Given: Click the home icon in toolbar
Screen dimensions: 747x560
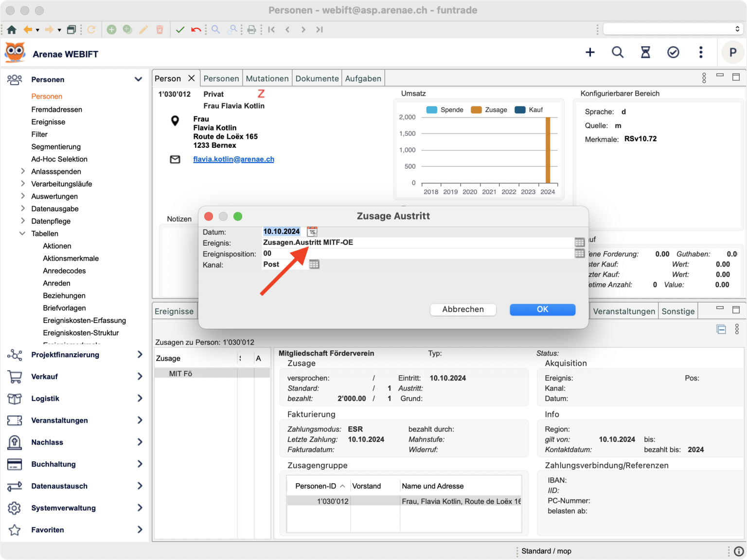Looking at the screenshot, I should click(12, 30).
